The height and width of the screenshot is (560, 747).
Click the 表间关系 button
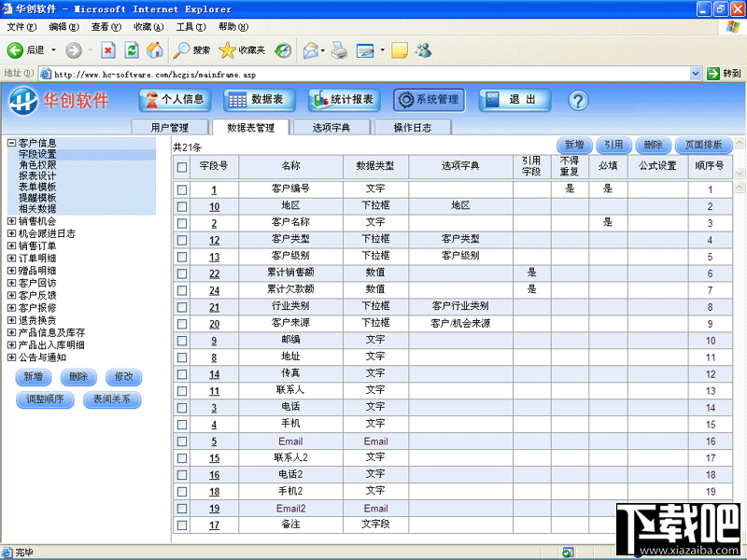coord(112,399)
